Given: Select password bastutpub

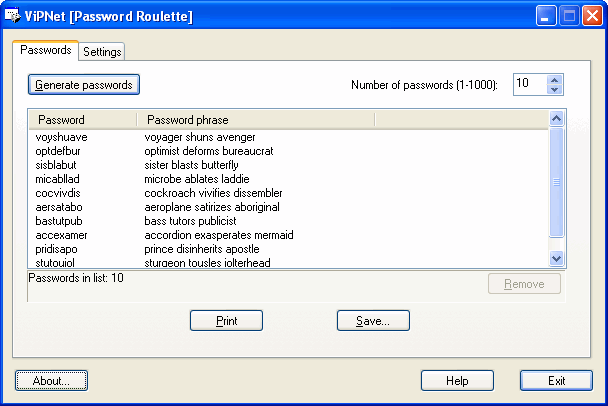Looking at the screenshot, I should 59,221.
